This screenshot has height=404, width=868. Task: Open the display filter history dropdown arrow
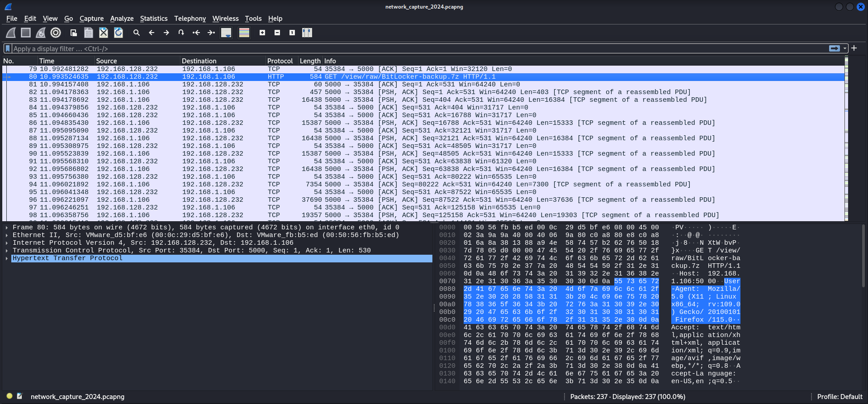[844, 48]
